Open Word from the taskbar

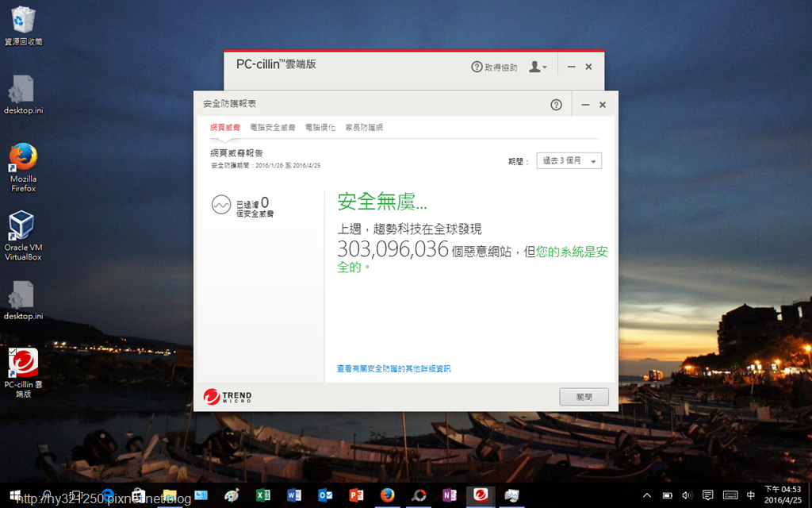(293, 495)
